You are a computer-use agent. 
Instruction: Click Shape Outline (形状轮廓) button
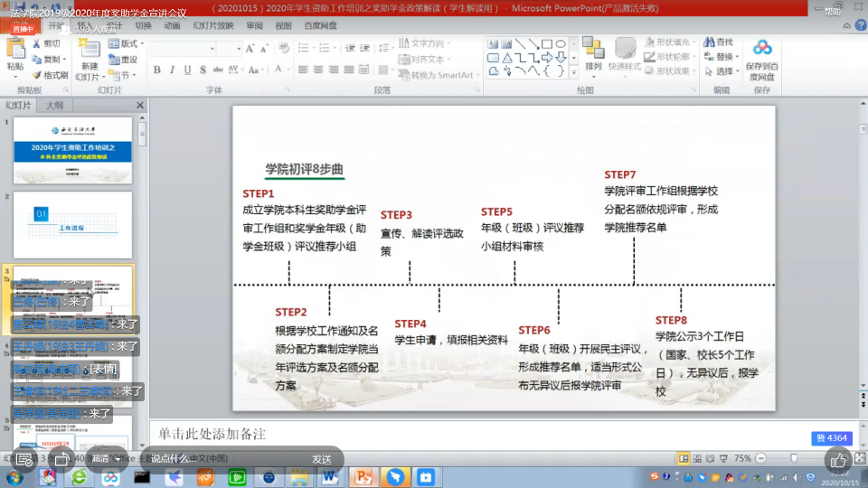[669, 56]
